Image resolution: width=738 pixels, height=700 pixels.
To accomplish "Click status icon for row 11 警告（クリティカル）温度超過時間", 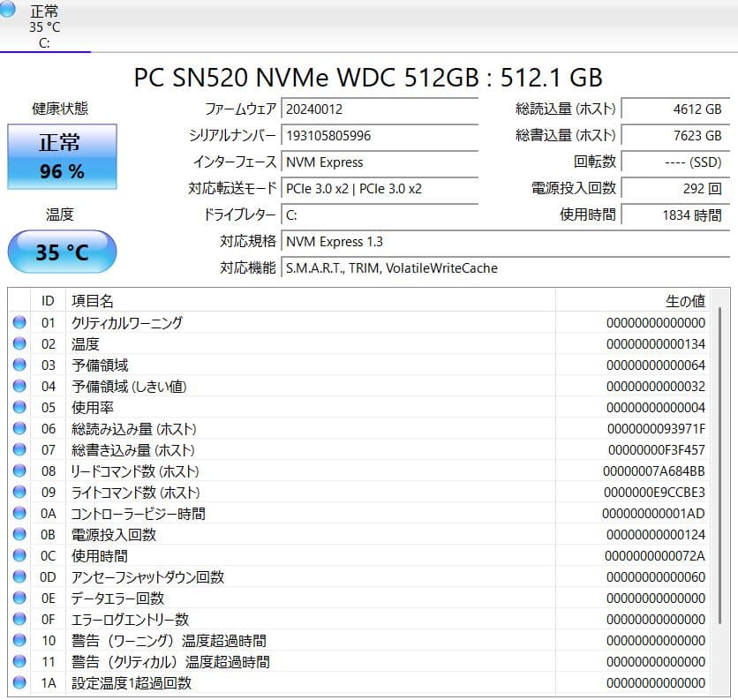I will coord(19,661).
